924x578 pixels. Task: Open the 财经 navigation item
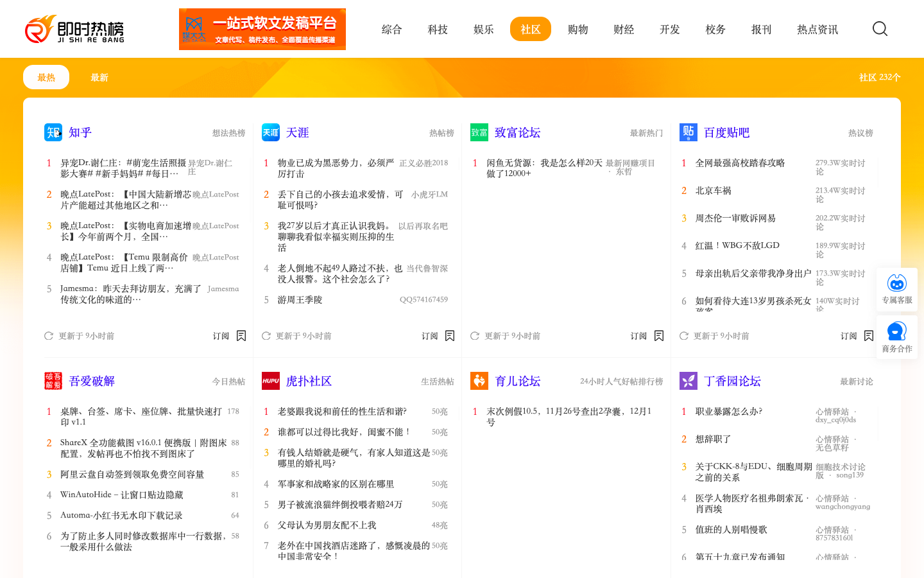tap(624, 29)
